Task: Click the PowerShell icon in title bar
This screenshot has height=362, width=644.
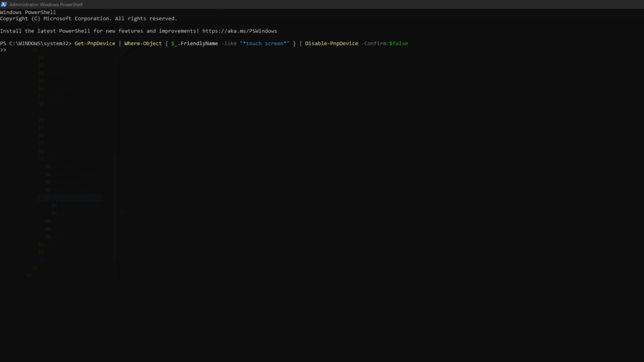Action: (4, 4)
